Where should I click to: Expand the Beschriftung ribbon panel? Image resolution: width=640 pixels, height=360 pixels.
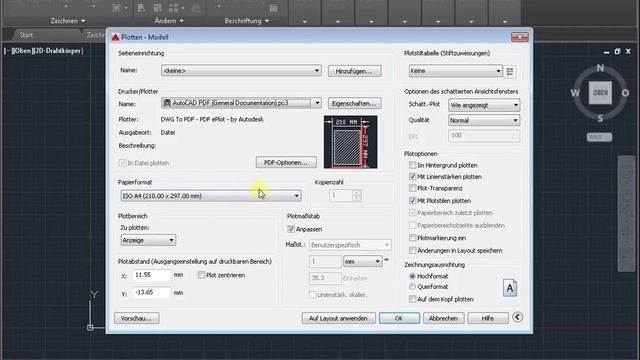(247, 20)
